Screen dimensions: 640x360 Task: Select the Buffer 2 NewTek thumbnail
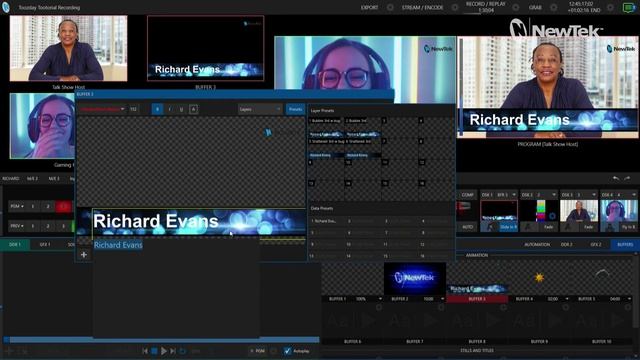(415, 278)
